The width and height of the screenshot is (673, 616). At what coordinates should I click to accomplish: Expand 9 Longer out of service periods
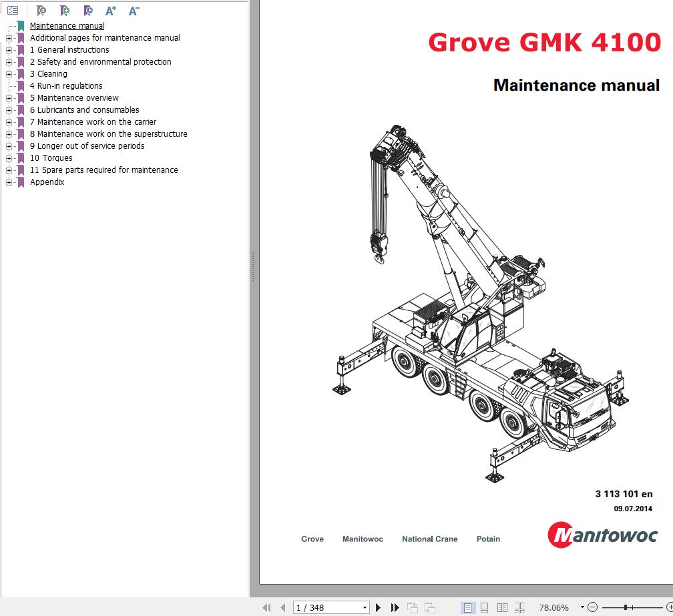(9, 146)
